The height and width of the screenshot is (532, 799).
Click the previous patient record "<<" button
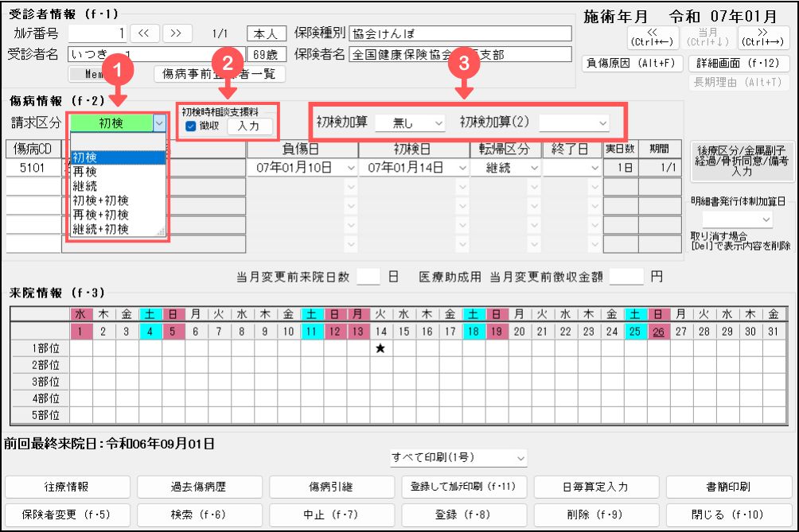coord(144,33)
